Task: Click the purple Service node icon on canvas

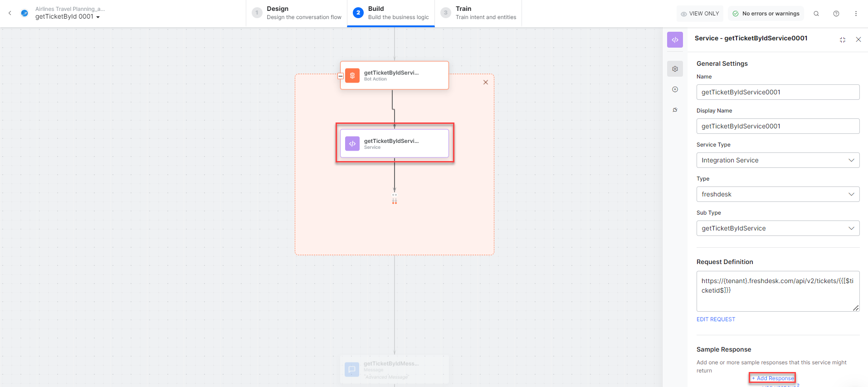Action: tap(352, 144)
